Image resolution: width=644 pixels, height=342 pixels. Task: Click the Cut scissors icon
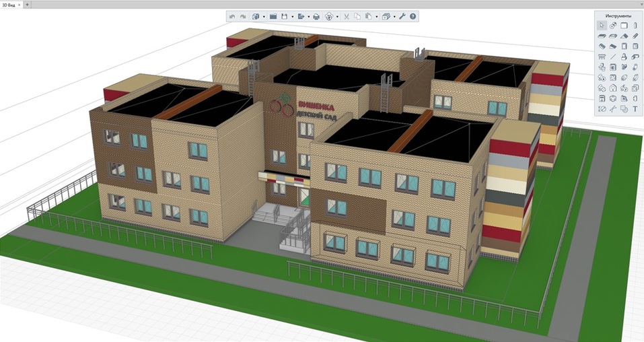coord(347,16)
